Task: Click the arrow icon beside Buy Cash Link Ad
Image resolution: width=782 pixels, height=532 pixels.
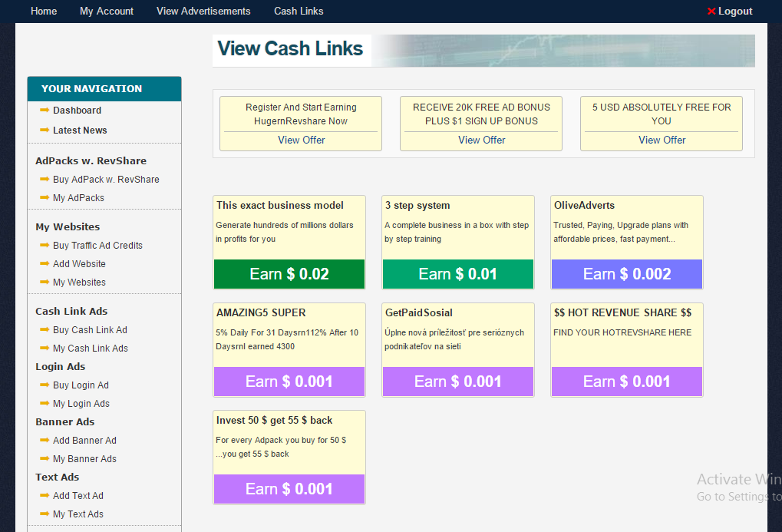Action: pos(45,329)
